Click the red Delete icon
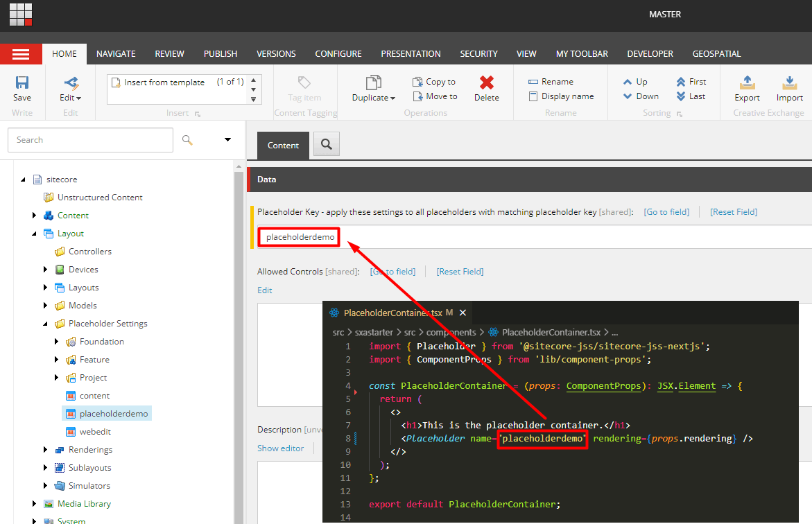 (486, 83)
